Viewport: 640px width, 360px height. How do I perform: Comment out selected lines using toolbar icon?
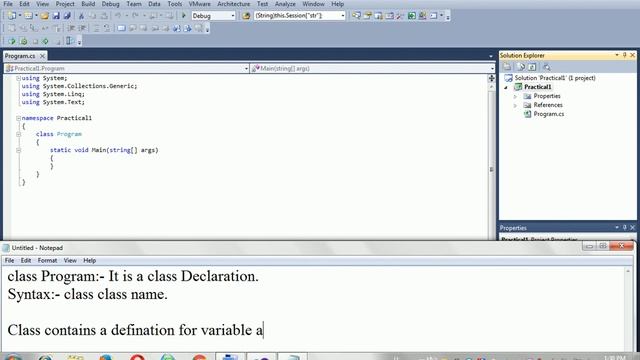click(96, 28)
